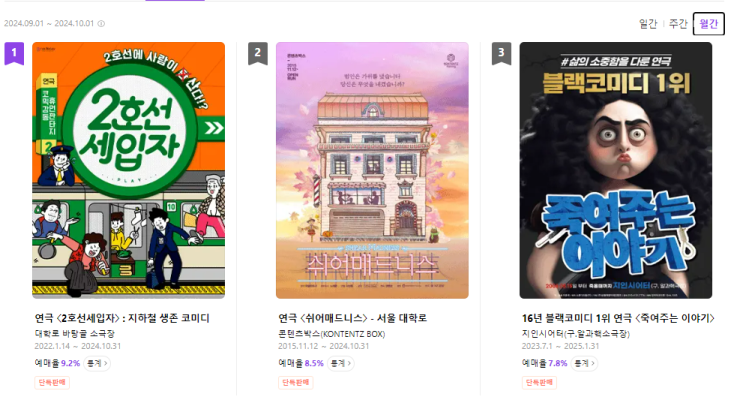Open 통계 for the 2호선세입자 play
The image size is (743, 412).
pos(97,363)
